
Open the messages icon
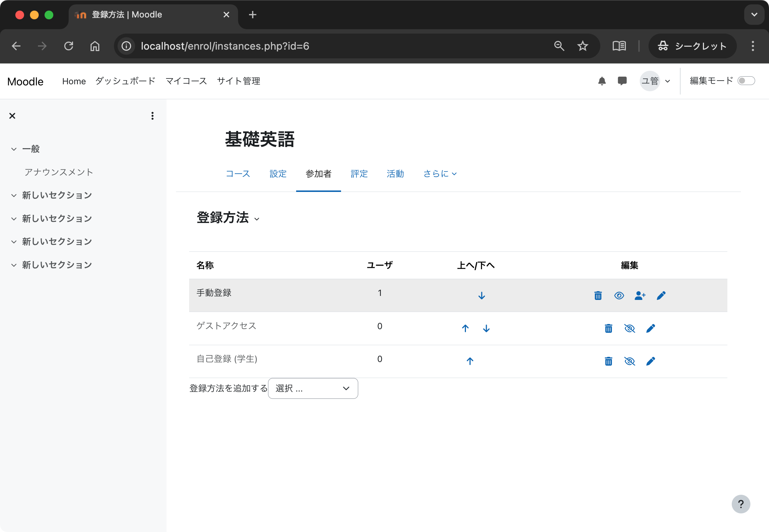[x=622, y=81]
